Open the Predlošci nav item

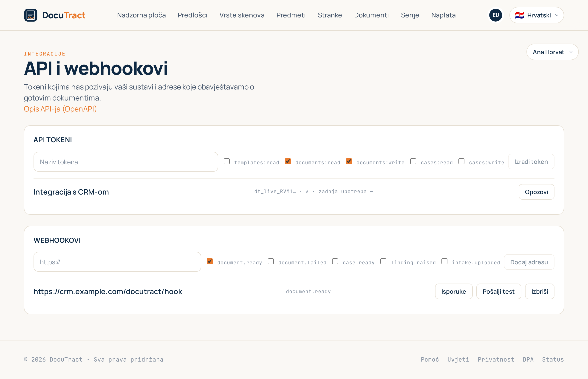[x=192, y=15]
